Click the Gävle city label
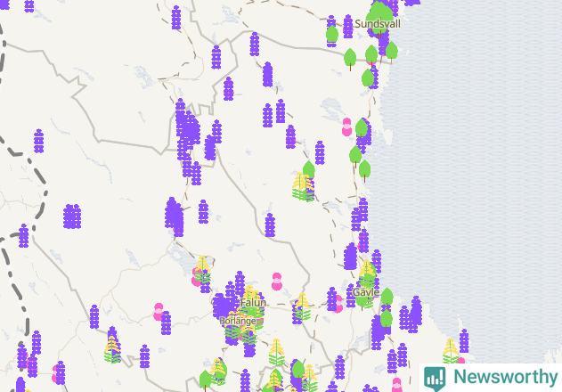The width and height of the screenshot is (562, 392). click(366, 292)
